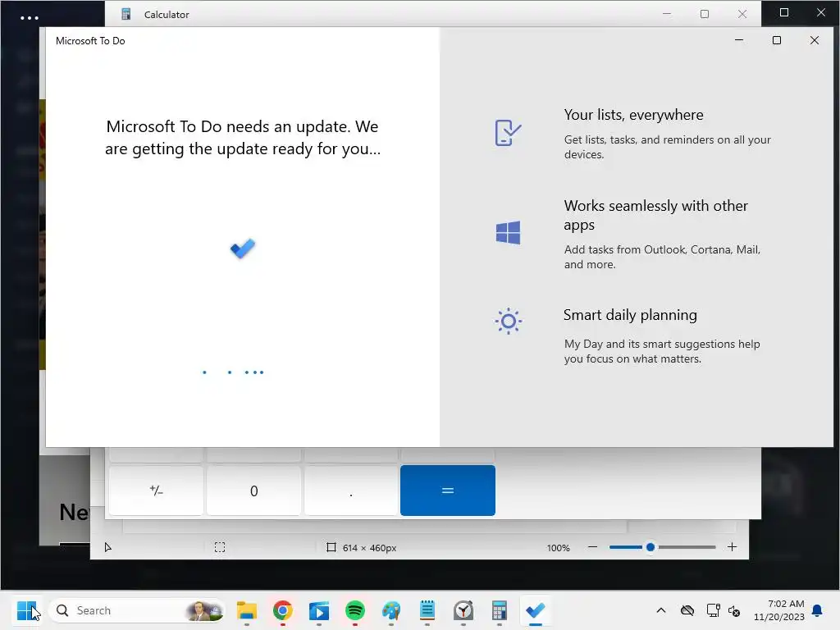840x630 pixels.
Task: Click the muted volume tray icon
Action: coord(734,610)
